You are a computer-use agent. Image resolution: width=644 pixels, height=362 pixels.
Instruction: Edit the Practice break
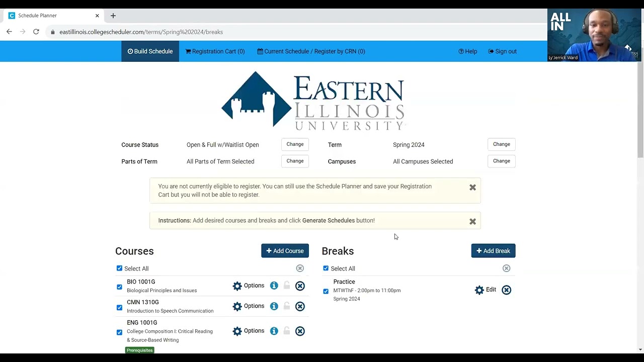click(x=486, y=290)
